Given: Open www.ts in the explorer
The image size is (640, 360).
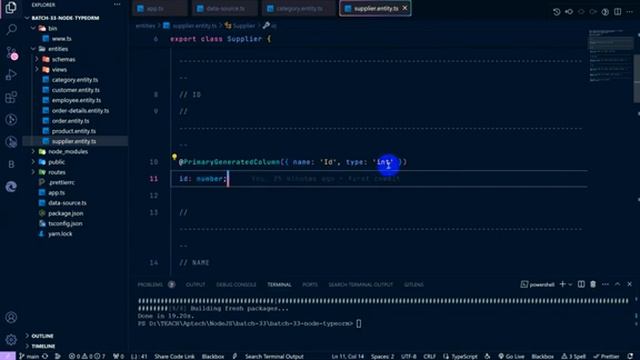Looking at the screenshot, I should tap(62, 38).
